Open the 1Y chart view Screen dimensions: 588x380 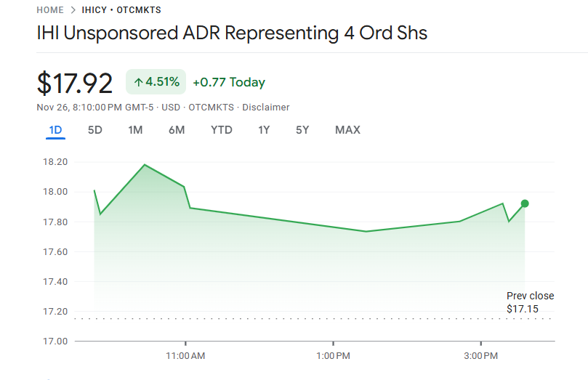coord(264,130)
